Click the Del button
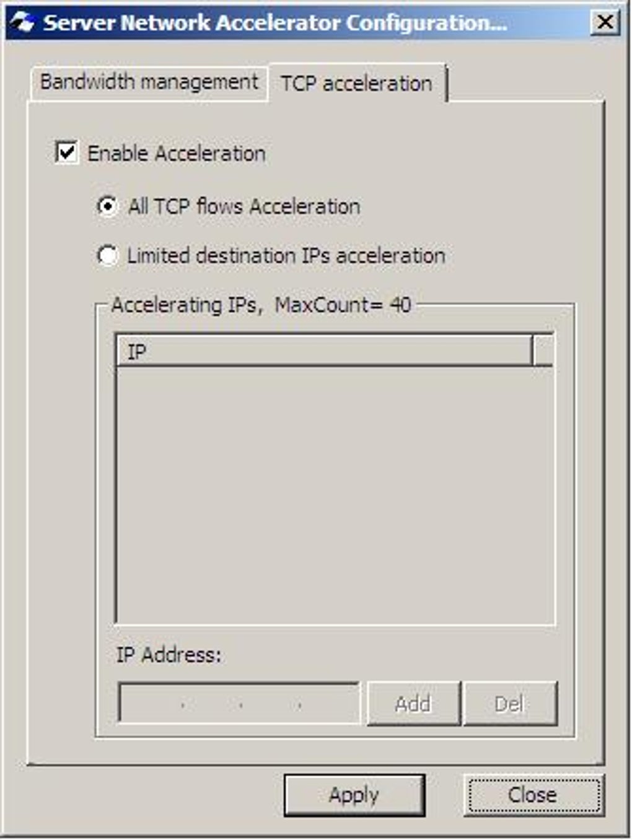 pyautogui.click(x=511, y=704)
